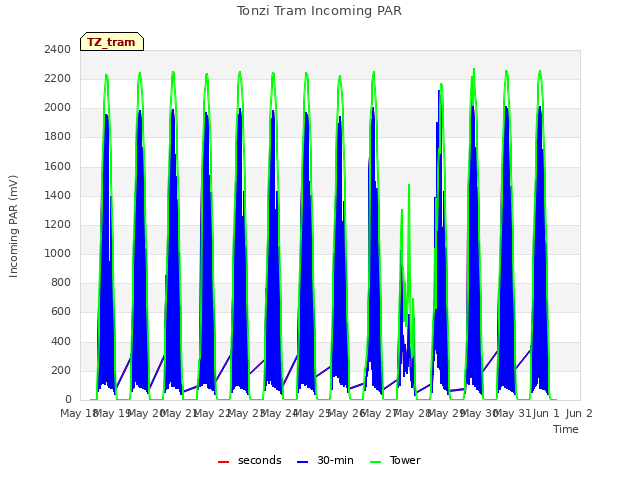Click the 2200 y-axis tick label
The width and height of the screenshot is (640, 480).
[58, 78]
